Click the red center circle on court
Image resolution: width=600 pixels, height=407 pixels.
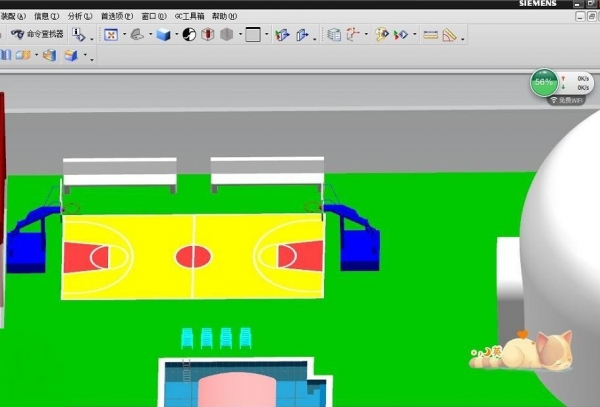(x=193, y=257)
